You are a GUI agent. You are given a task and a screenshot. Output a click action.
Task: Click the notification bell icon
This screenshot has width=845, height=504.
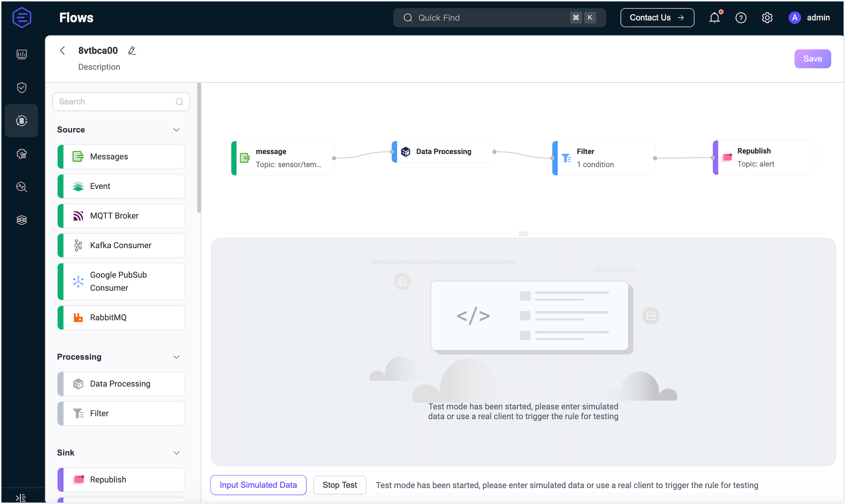(714, 18)
